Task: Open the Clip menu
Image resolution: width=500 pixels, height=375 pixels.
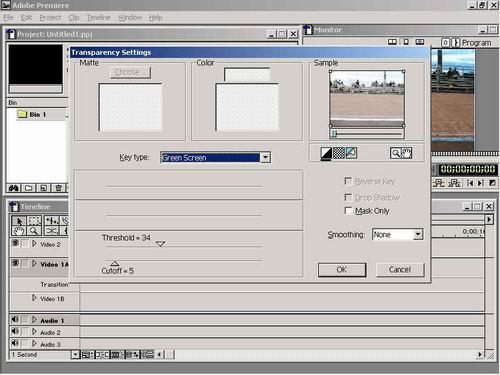Action: coord(74,17)
